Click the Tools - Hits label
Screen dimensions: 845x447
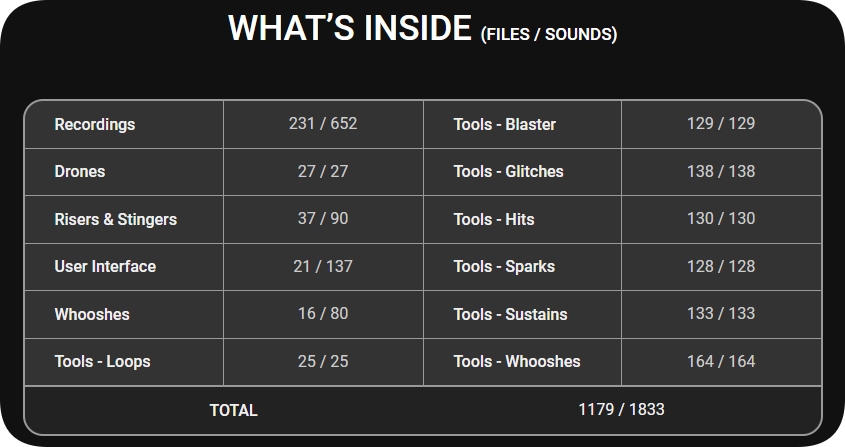point(494,219)
